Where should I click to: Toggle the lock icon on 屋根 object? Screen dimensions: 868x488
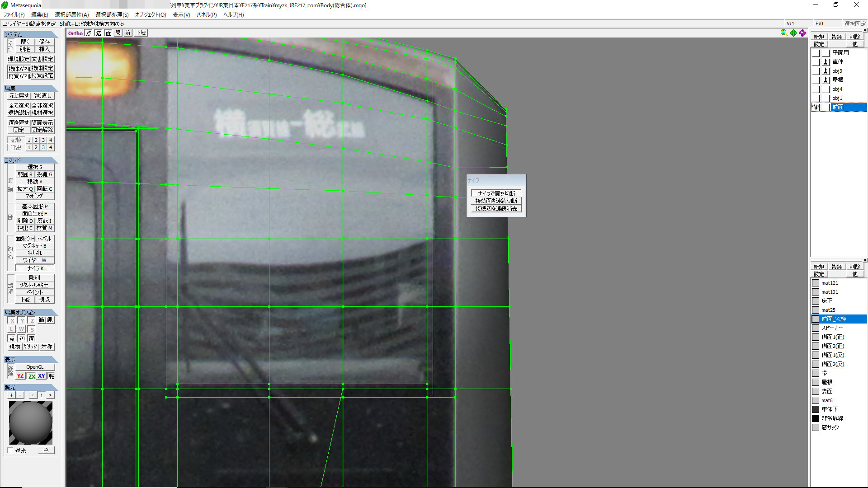point(826,80)
